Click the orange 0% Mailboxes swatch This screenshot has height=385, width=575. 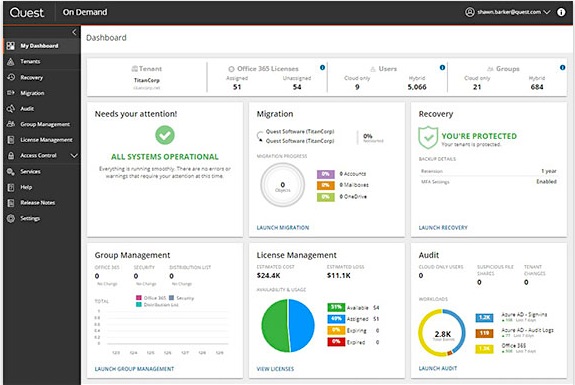coord(326,185)
